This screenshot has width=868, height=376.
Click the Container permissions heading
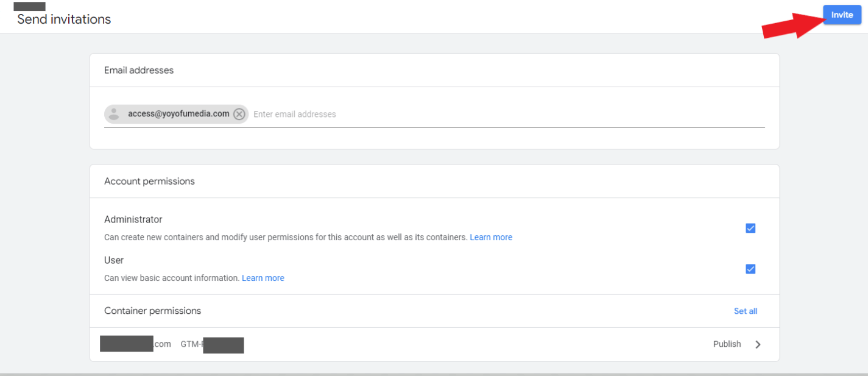152,311
